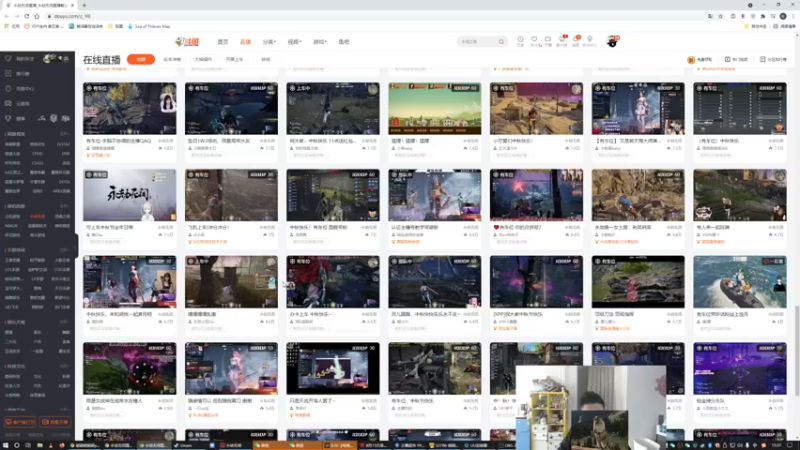Open the 上车中 stream in first row

pos(333,109)
